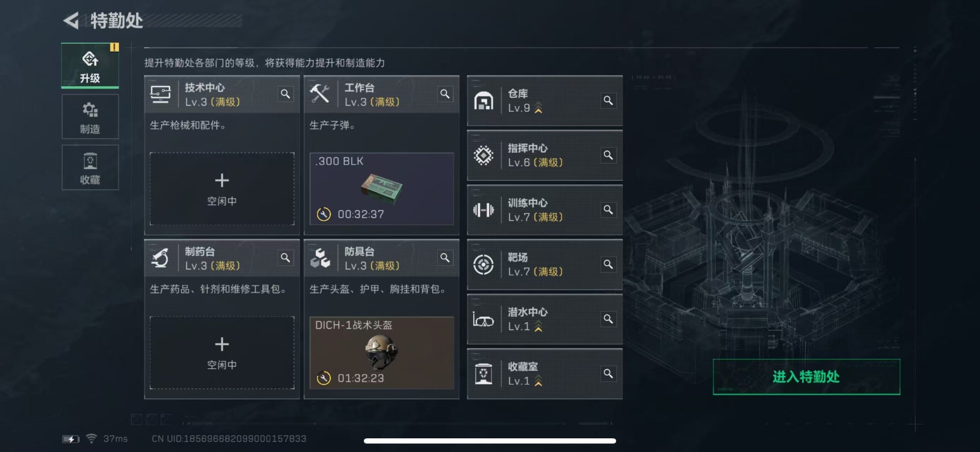
Task: View details of 仓库 via magnifier icon
Action: click(x=608, y=101)
